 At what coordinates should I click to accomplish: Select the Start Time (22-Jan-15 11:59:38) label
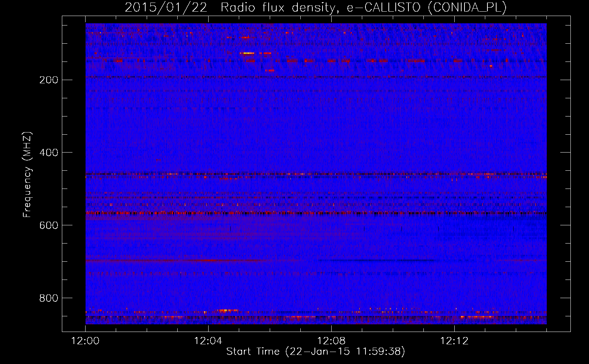coord(316,352)
